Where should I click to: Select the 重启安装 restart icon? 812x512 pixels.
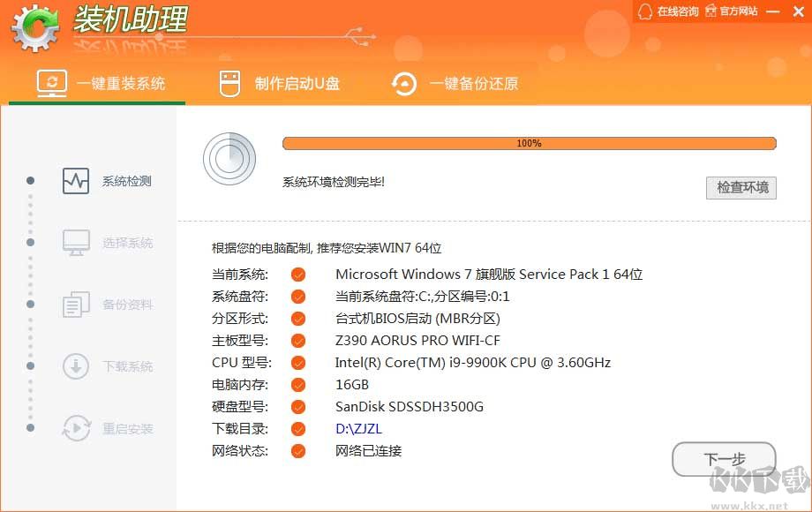click(76, 429)
